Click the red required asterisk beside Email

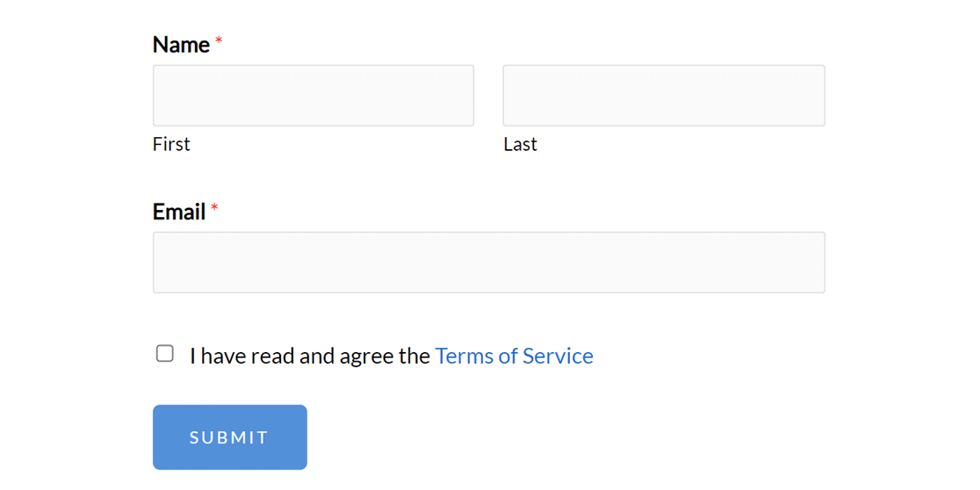(214, 209)
